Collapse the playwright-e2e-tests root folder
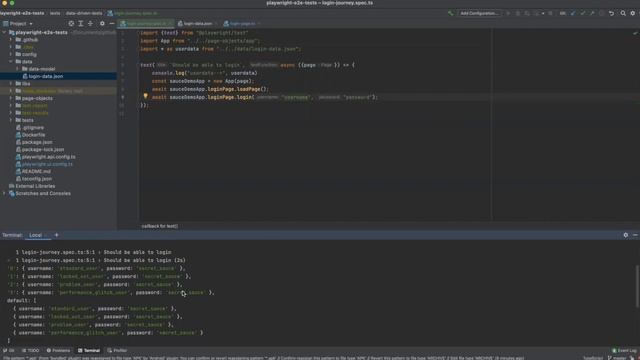Viewport: 640px width, 360px height. point(4,32)
